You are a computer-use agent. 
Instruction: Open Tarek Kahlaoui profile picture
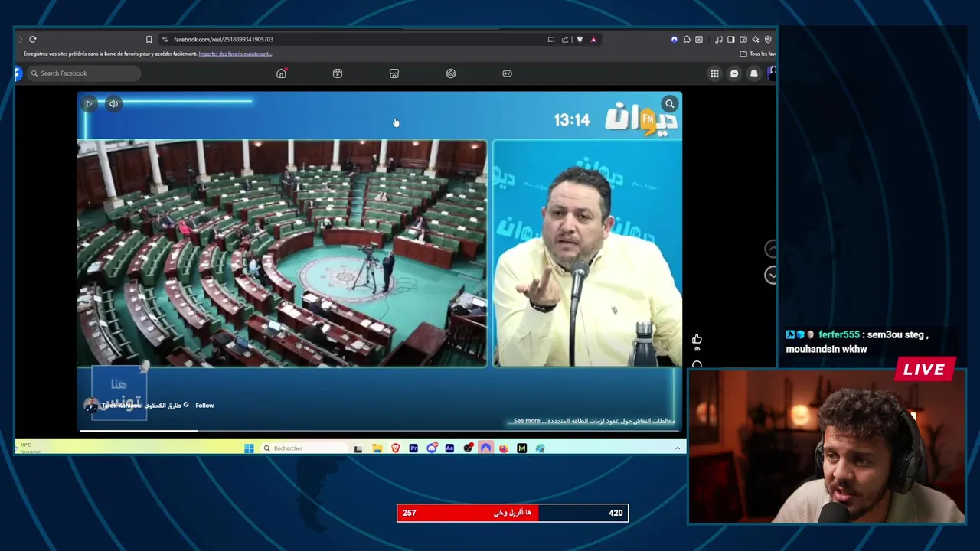tap(90, 406)
